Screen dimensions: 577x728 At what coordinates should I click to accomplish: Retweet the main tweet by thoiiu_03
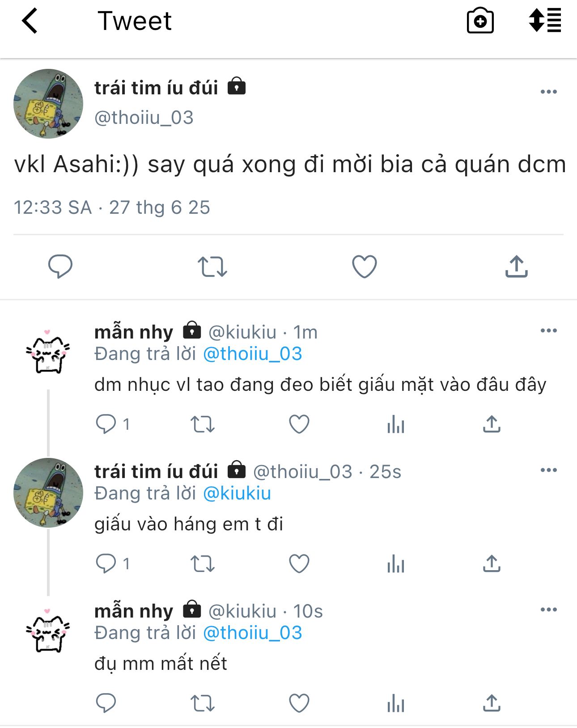[212, 267]
